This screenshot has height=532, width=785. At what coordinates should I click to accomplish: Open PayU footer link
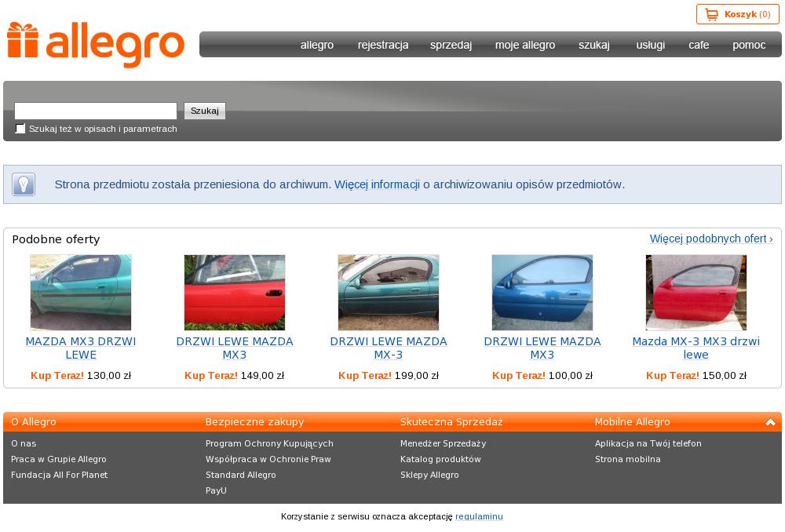tap(216, 490)
